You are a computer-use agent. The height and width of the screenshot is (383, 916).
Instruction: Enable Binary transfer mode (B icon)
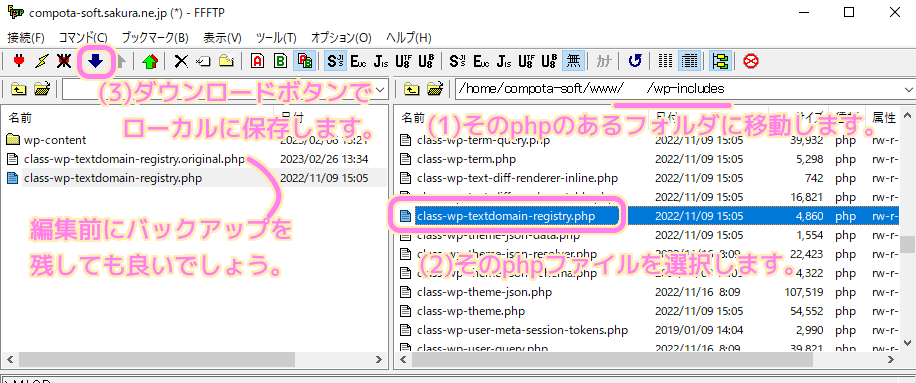280,61
